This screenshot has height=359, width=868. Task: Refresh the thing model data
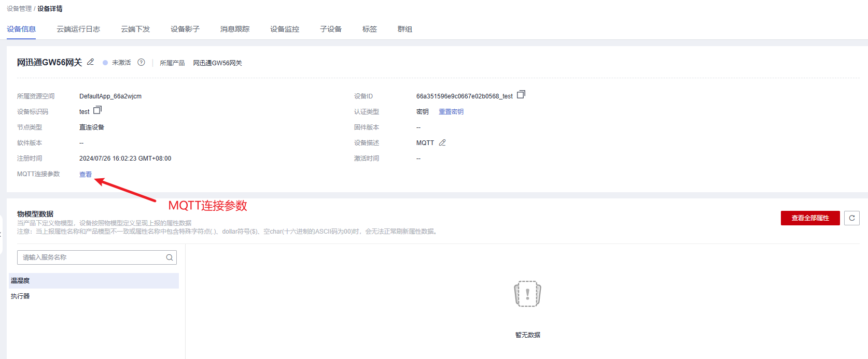[851, 218]
